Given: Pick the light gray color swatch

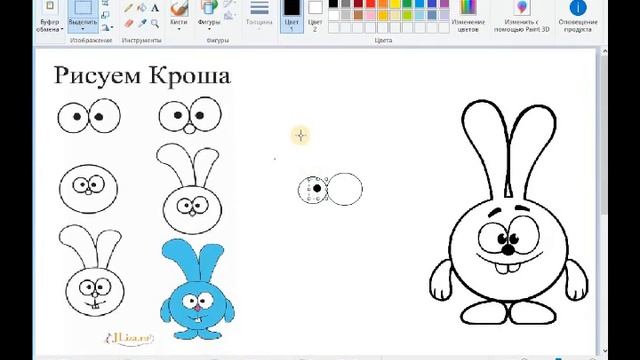Looking at the screenshot, I should tap(346, 16).
